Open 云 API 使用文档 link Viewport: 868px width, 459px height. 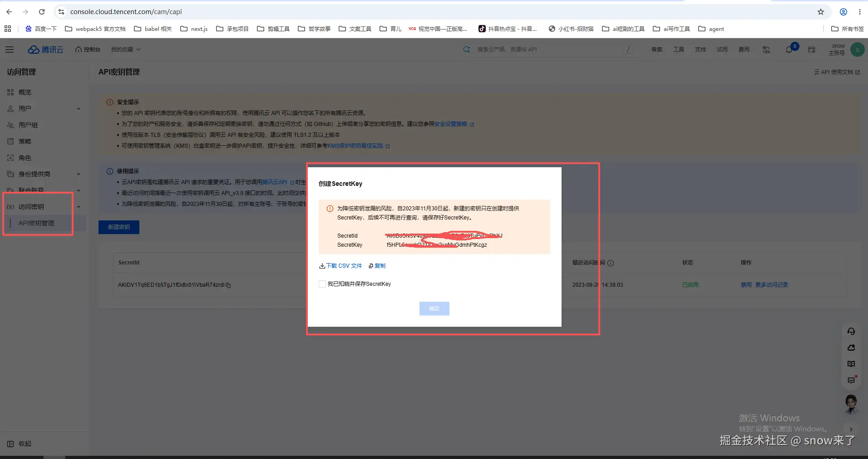(x=837, y=72)
